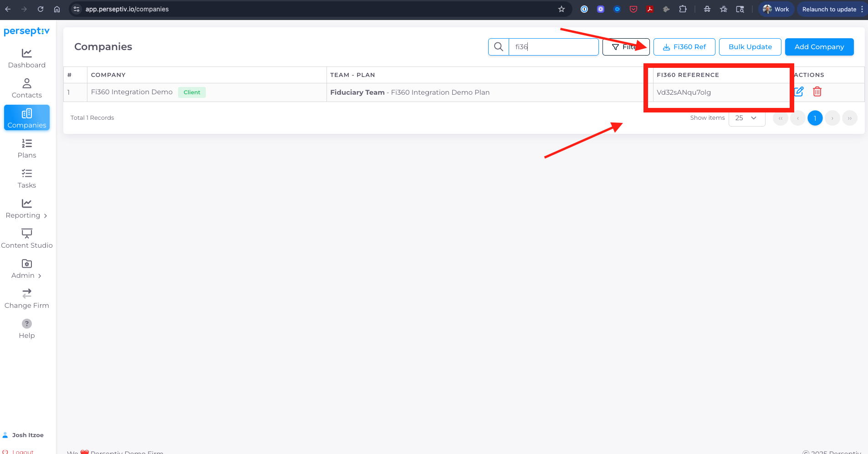
Task: Click the TEAM - PLAN column header
Action: [352, 75]
